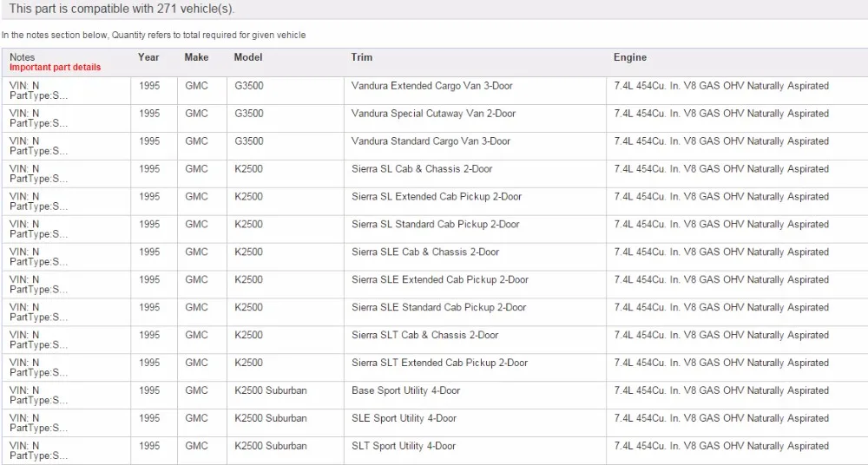Click the red 'Important part details' label
Viewport: 868px width, 465px height.
56,68
